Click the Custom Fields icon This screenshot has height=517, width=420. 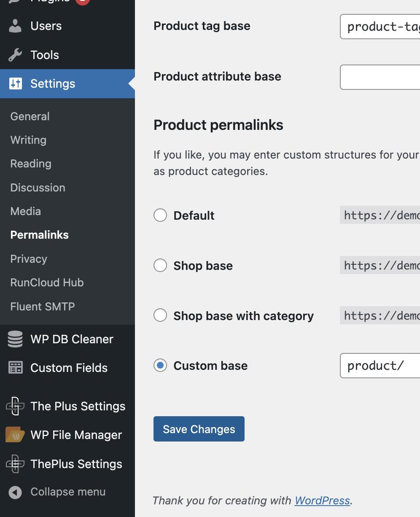tap(15, 368)
